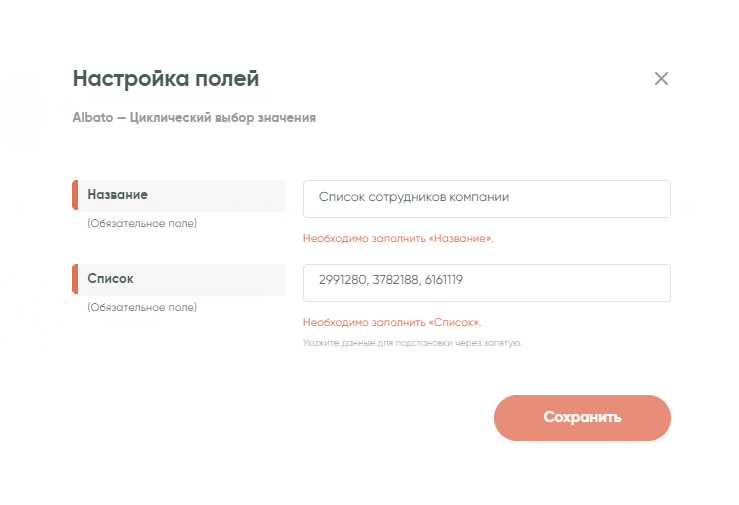The width and height of the screenshot is (739, 505).
Task: Click the Обязательное поле note under Список
Action: [x=142, y=307]
